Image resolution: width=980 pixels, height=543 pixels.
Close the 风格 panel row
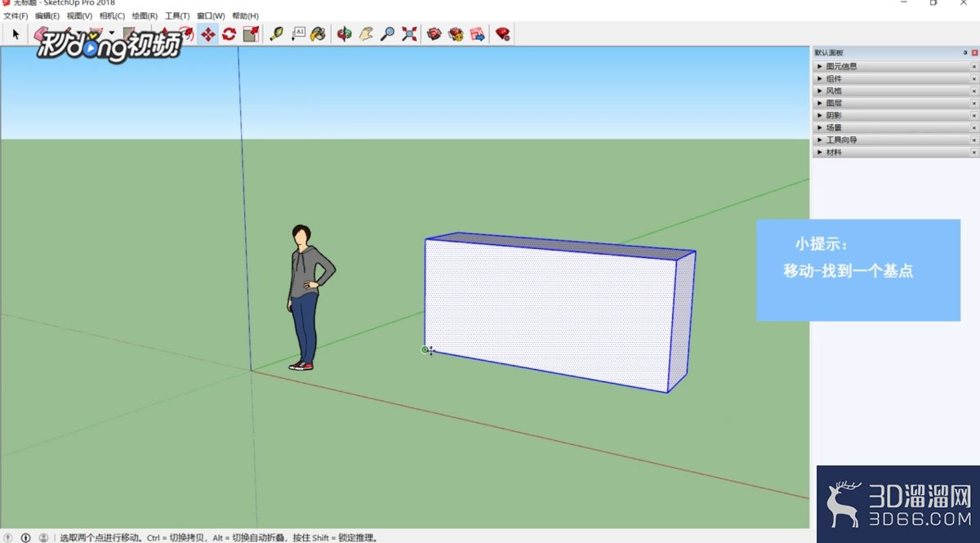[x=973, y=91]
